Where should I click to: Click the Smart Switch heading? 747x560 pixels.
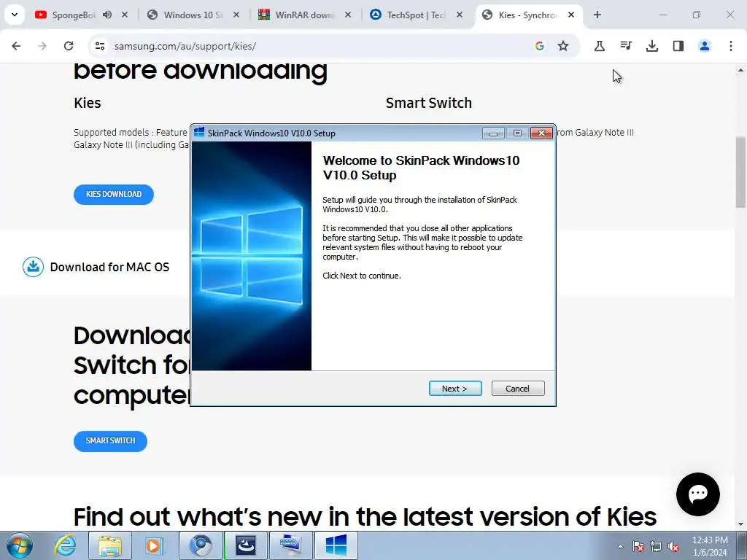pos(429,103)
